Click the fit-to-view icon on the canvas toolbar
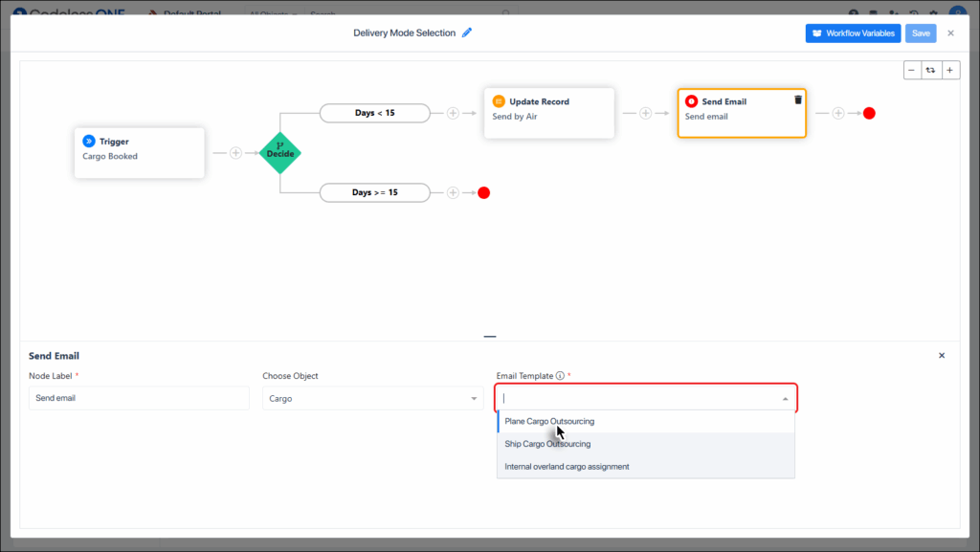The width and height of the screenshot is (980, 552). click(930, 69)
